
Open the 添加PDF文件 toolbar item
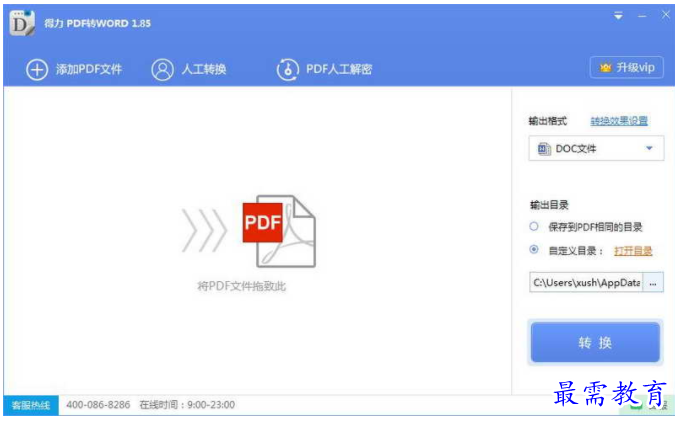coord(74,69)
